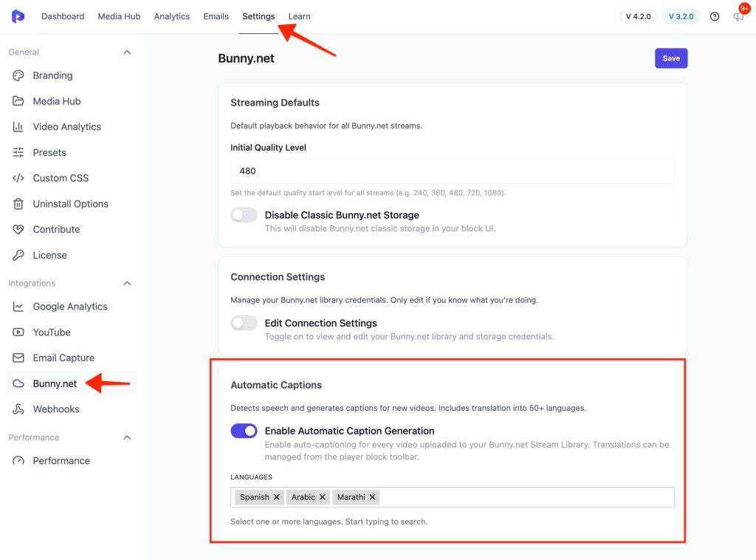Viewport: 756px width, 560px height.
Task: Click the Save button
Action: click(x=671, y=58)
